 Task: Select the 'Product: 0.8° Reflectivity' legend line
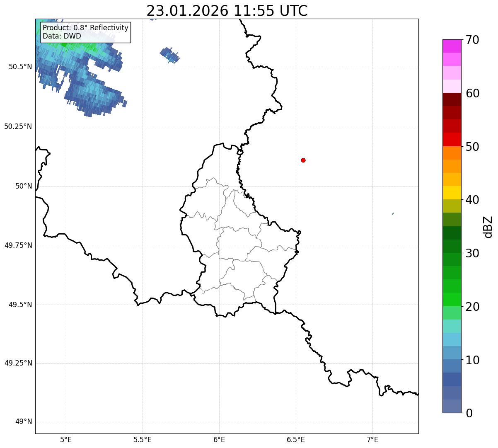pyautogui.click(x=85, y=28)
